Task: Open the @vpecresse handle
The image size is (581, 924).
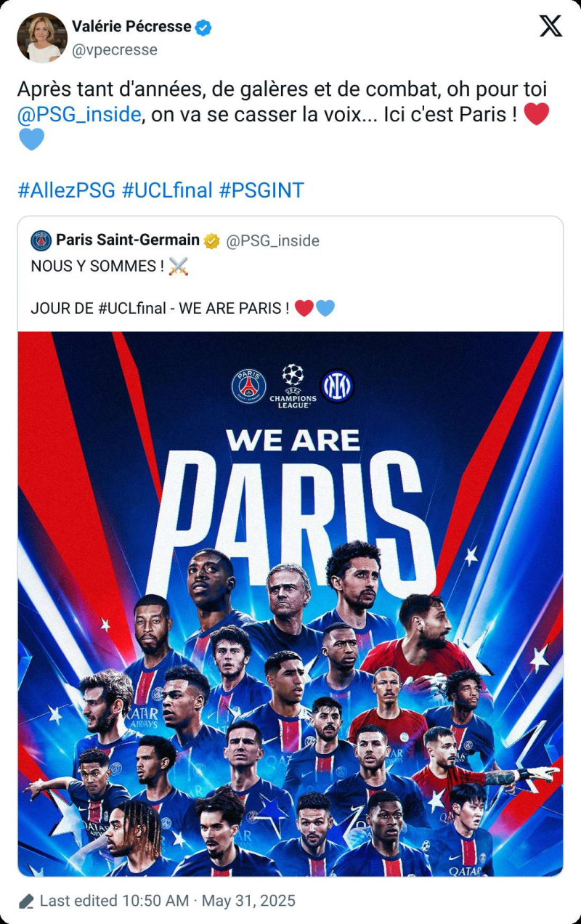Action: [x=114, y=50]
